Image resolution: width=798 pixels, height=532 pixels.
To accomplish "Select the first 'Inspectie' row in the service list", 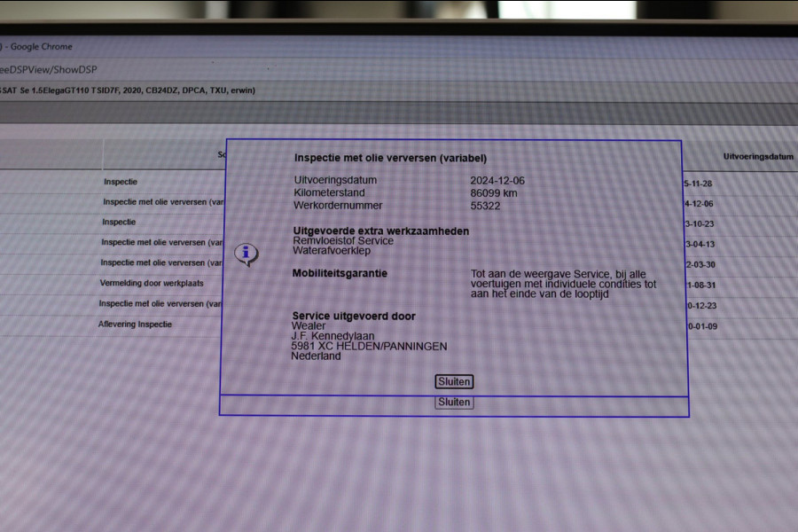I will [x=121, y=182].
